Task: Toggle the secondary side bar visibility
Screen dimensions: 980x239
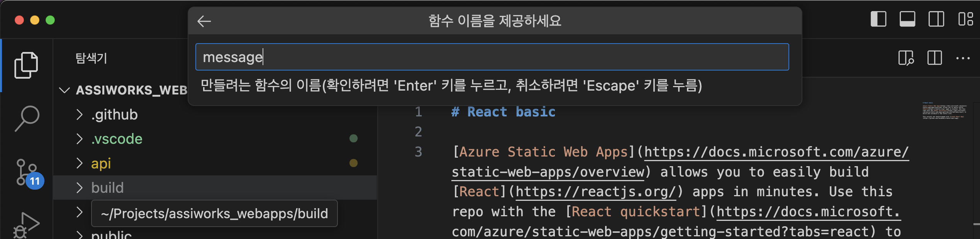Action: tap(936, 19)
